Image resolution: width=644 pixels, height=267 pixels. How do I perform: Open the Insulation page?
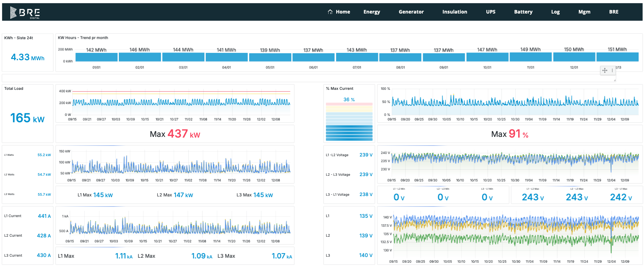coord(455,12)
